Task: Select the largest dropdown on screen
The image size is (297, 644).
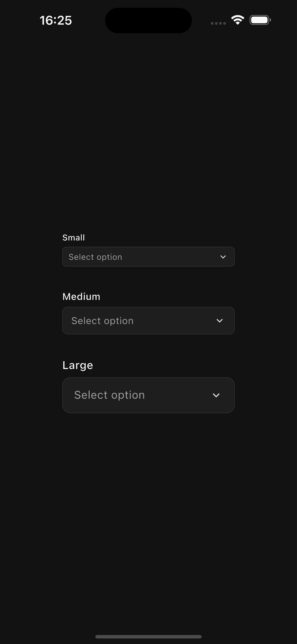Action: coord(148,395)
